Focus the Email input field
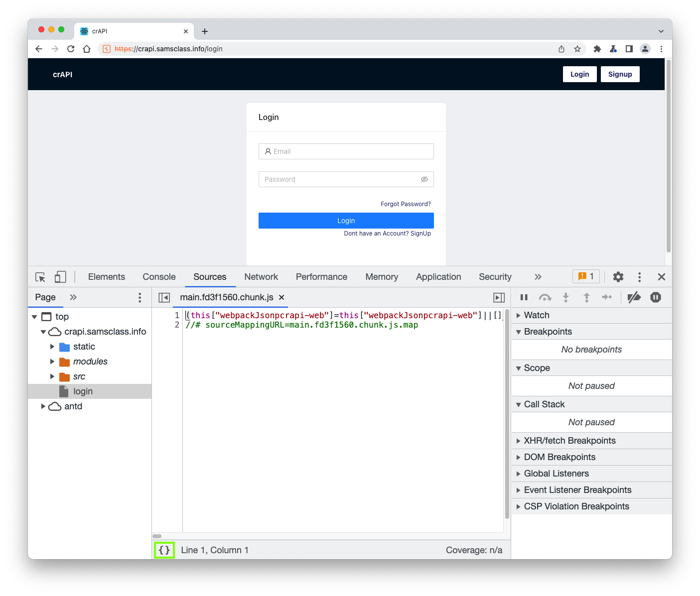 click(346, 151)
